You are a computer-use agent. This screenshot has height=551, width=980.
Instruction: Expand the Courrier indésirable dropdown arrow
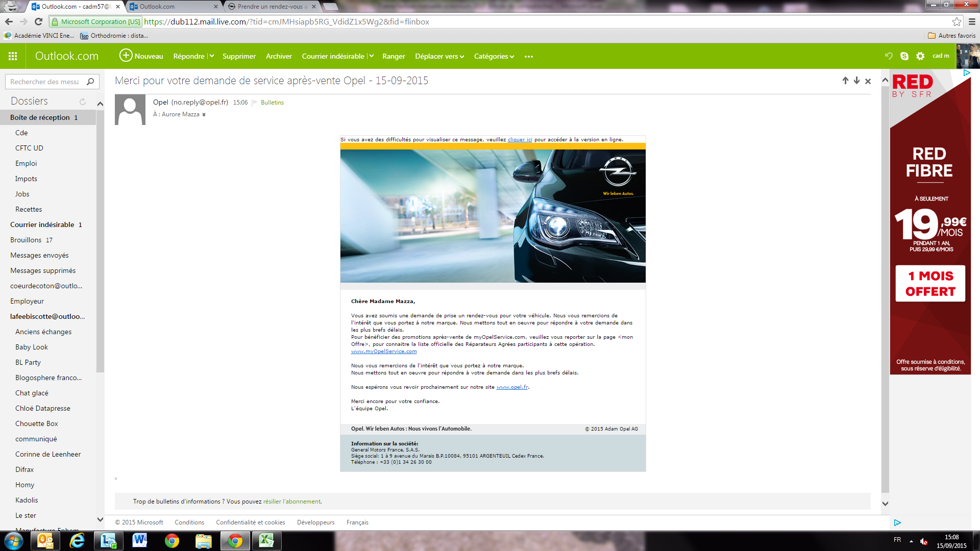click(x=371, y=56)
